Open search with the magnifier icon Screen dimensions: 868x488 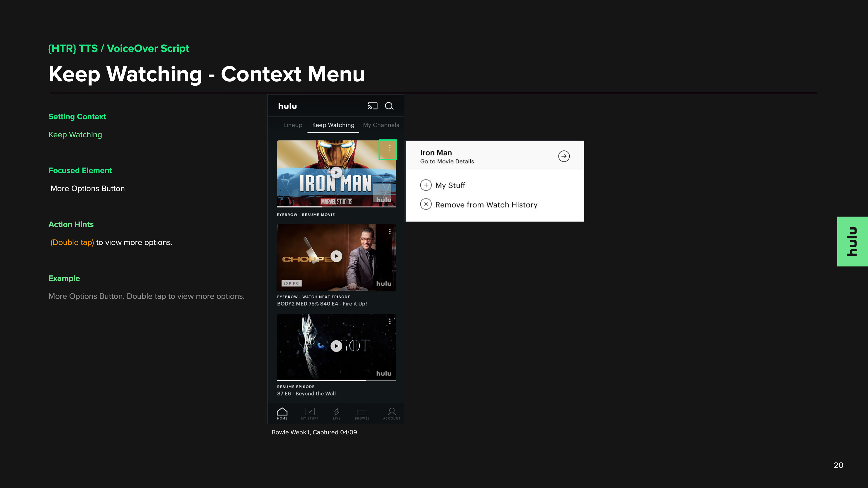point(389,106)
